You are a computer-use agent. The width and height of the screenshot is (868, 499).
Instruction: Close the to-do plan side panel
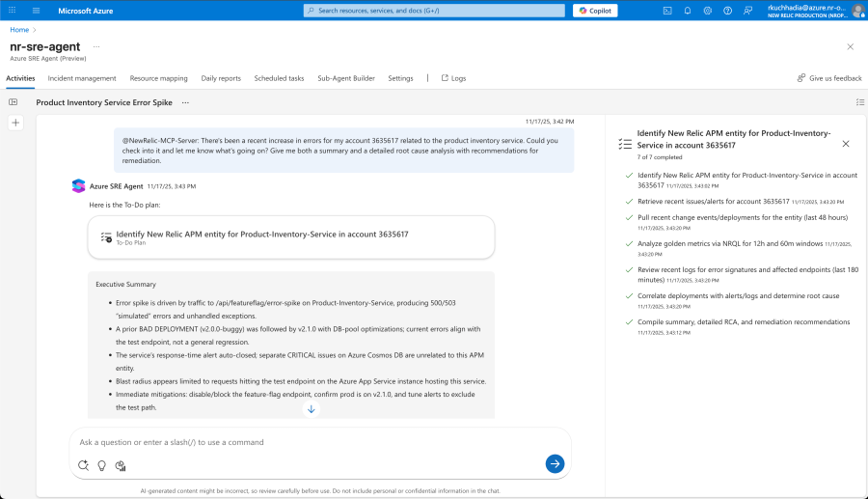(x=846, y=143)
